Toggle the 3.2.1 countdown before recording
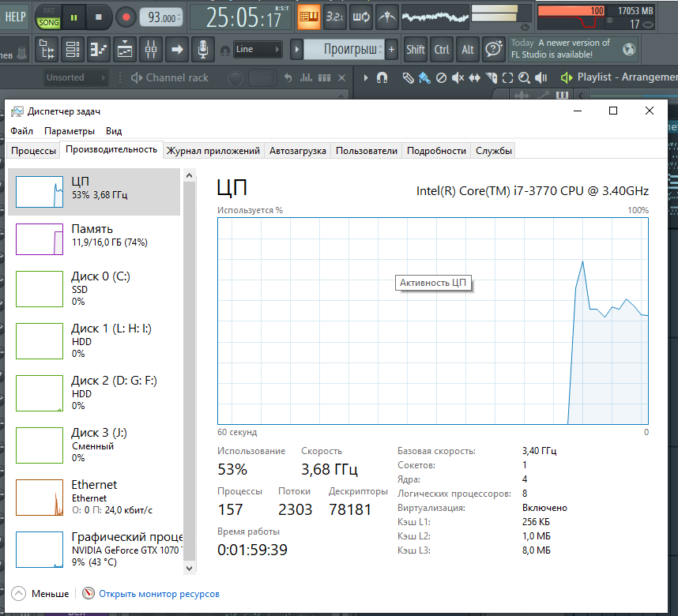This screenshot has height=616, width=678. [x=335, y=17]
